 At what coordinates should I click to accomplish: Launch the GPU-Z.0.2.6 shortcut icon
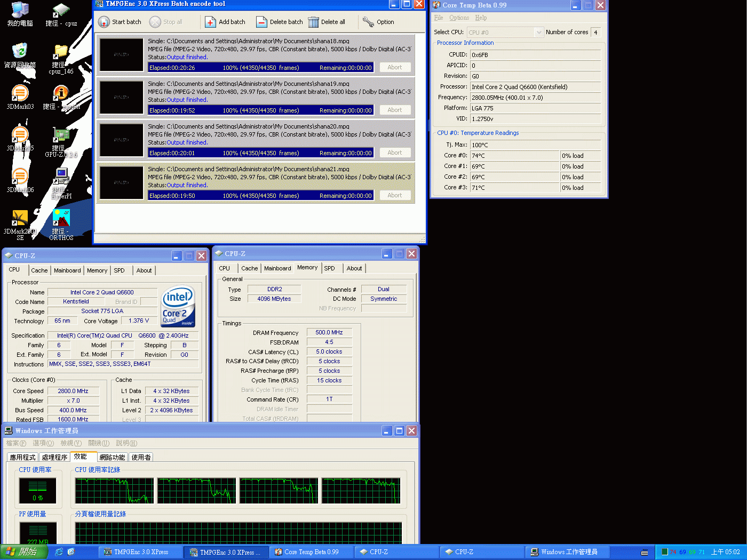[61, 142]
